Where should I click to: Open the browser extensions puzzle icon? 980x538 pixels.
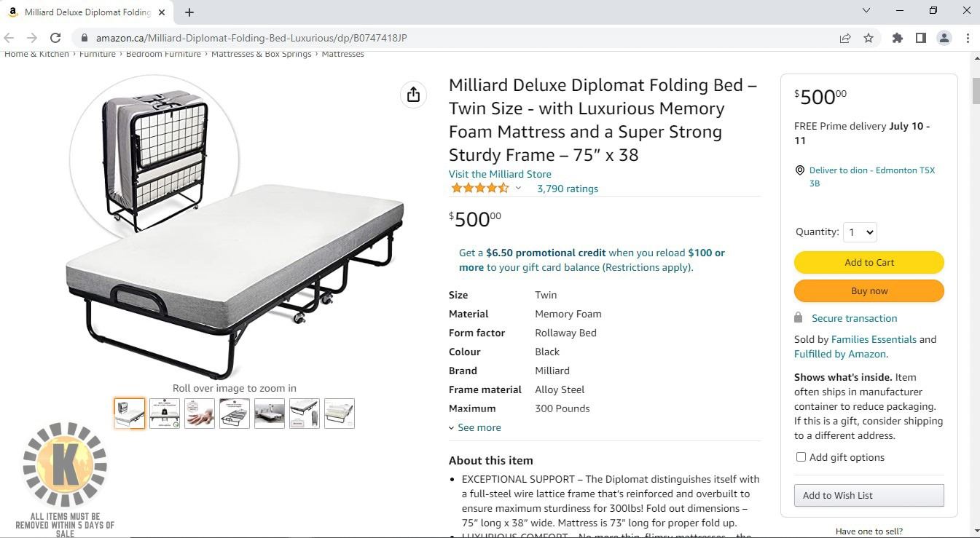(x=898, y=38)
